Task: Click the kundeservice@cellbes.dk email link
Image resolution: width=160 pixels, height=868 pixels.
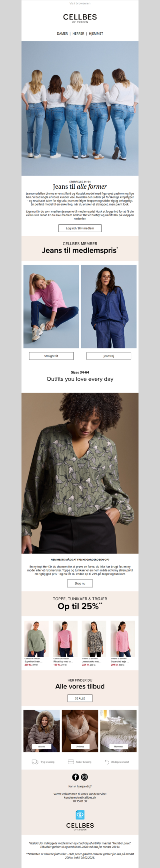Action: [80, 797]
